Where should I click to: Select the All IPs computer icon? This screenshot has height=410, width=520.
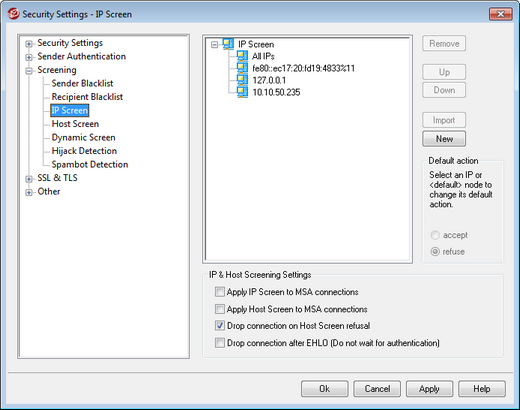click(242, 56)
